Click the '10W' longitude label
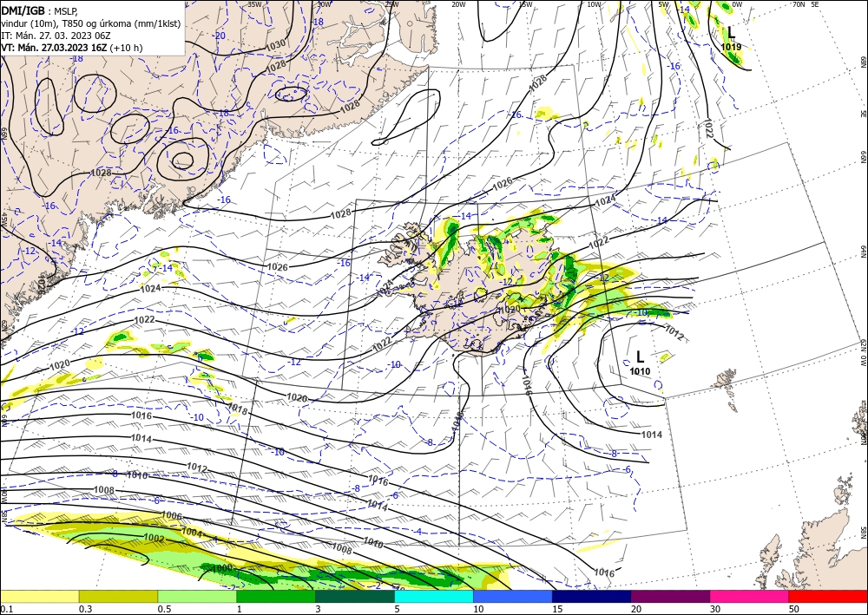Viewport: 868px width, 615px height. click(594, 3)
